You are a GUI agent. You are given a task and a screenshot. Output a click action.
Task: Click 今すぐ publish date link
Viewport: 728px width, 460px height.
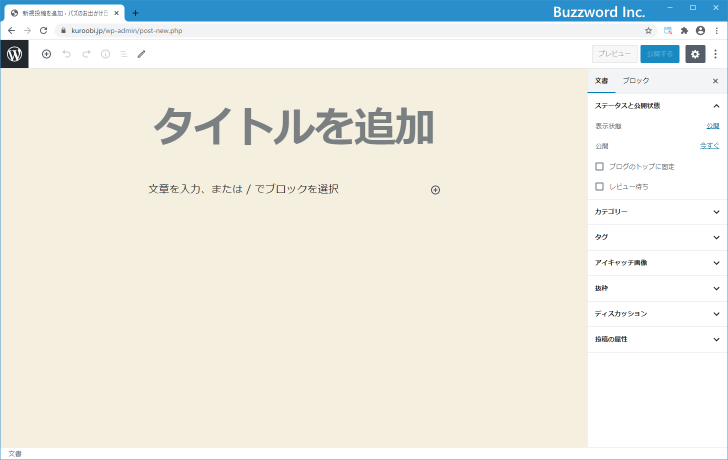point(709,146)
